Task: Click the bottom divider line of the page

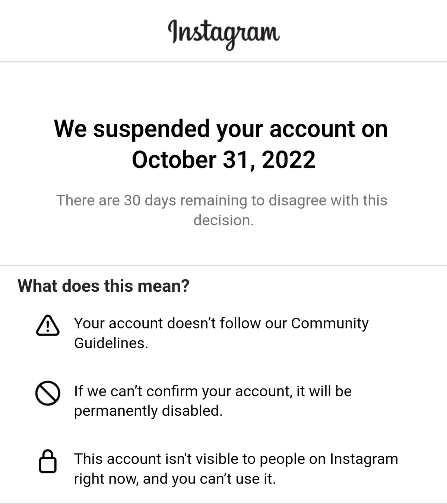Action: pos(223,502)
